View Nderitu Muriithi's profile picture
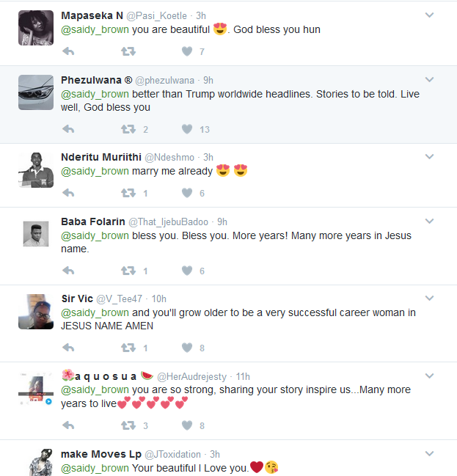This screenshot has width=457, height=476. coord(35,170)
